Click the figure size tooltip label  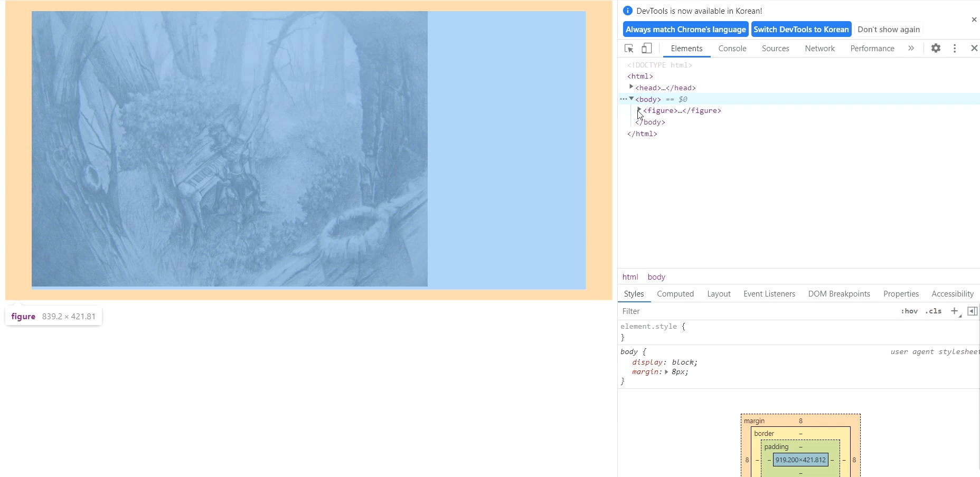[53, 317]
